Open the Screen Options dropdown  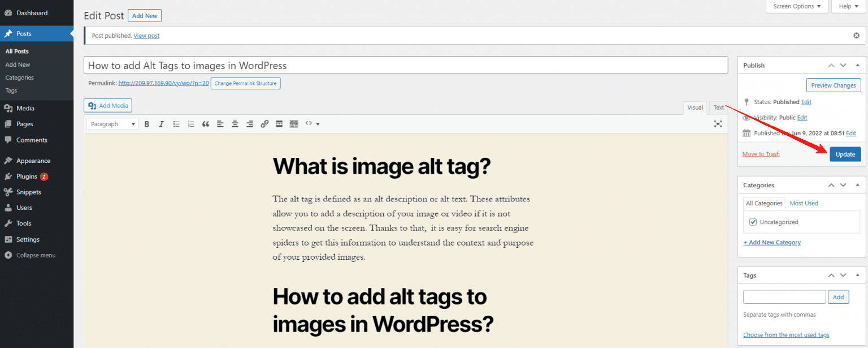point(796,6)
